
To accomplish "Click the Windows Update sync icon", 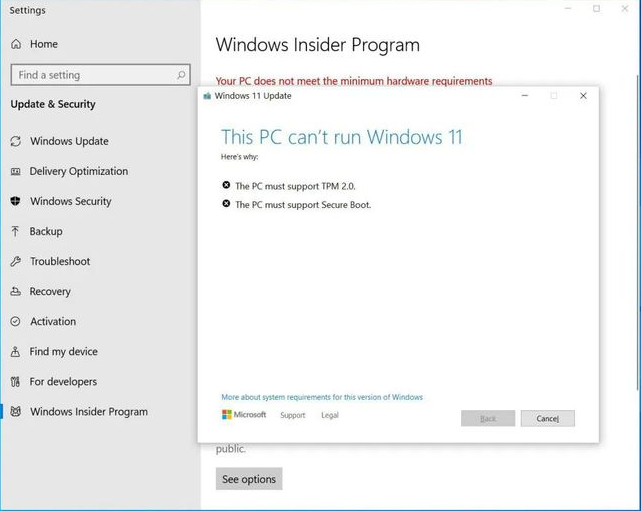I will click(16, 141).
